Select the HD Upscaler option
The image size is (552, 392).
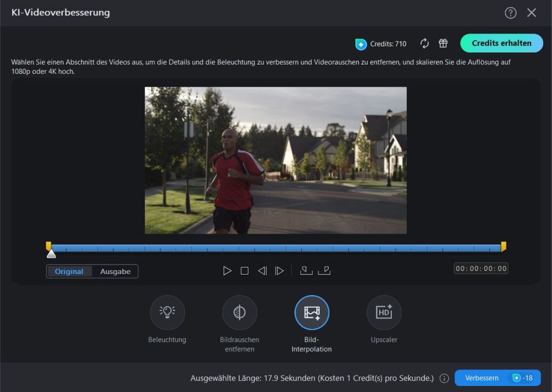tap(384, 312)
